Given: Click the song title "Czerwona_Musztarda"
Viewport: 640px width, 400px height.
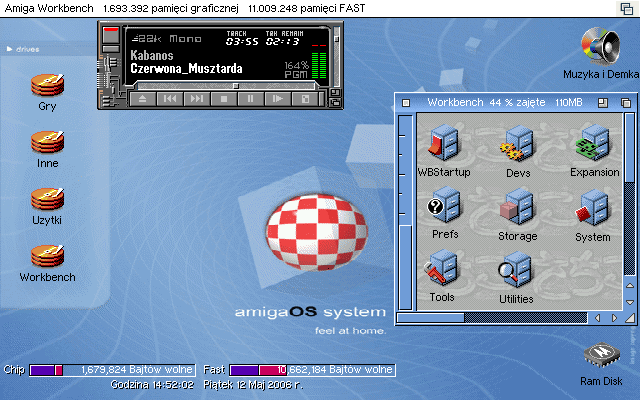Looking at the screenshot, I should click(187, 68).
